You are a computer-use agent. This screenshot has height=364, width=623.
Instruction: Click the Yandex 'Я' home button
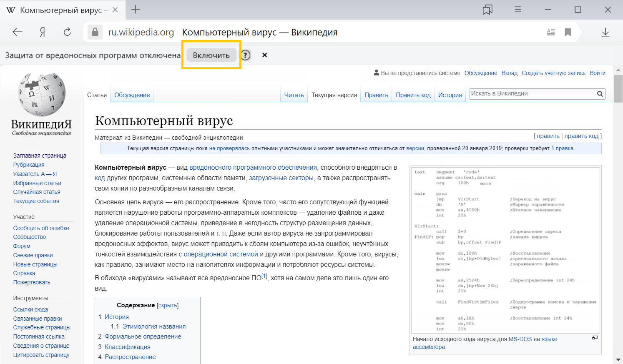pos(43,32)
